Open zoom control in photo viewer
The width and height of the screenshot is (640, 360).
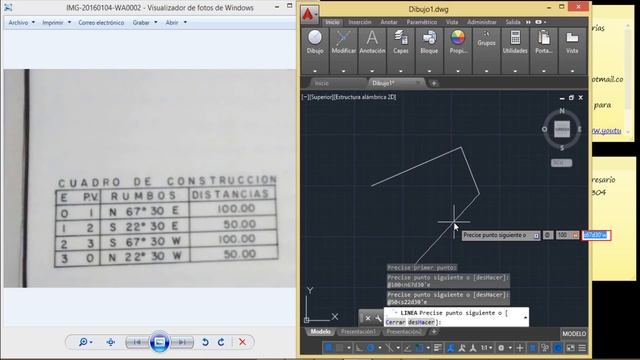pyautogui.click(x=85, y=342)
